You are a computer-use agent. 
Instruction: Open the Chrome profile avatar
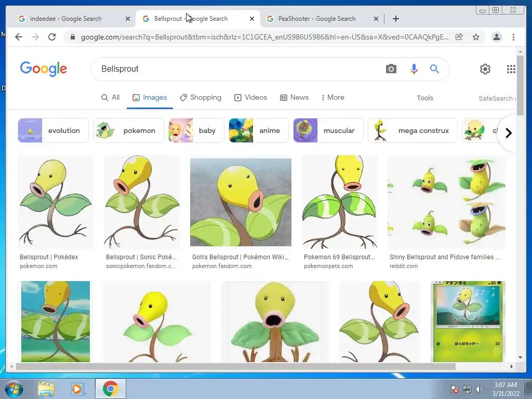496,37
